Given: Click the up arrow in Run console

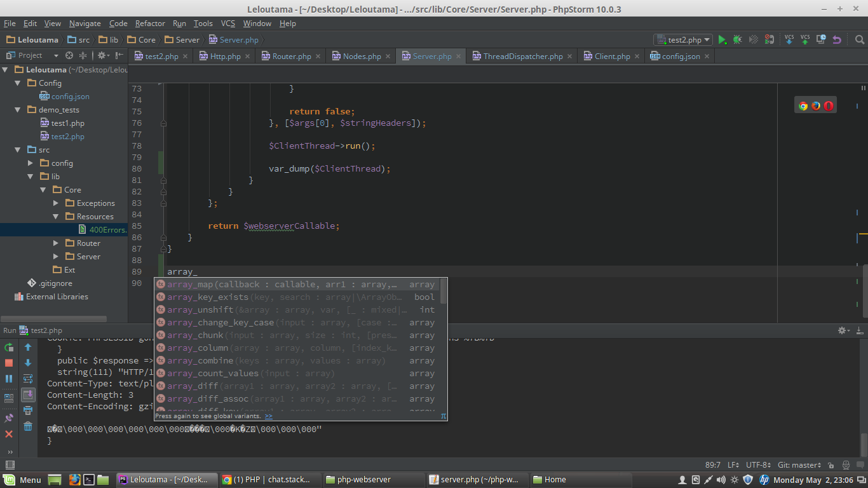Looking at the screenshot, I should [28, 348].
